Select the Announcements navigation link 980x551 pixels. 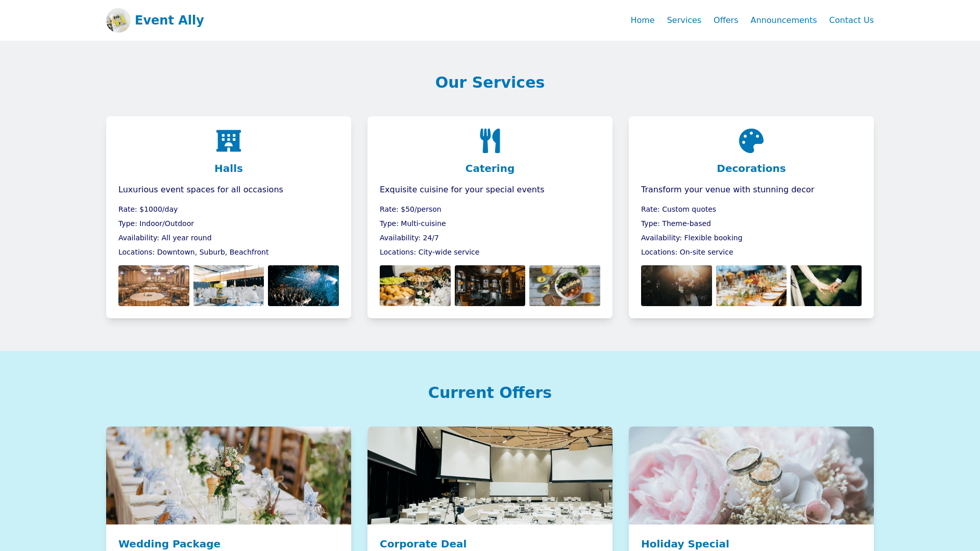(x=783, y=20)
